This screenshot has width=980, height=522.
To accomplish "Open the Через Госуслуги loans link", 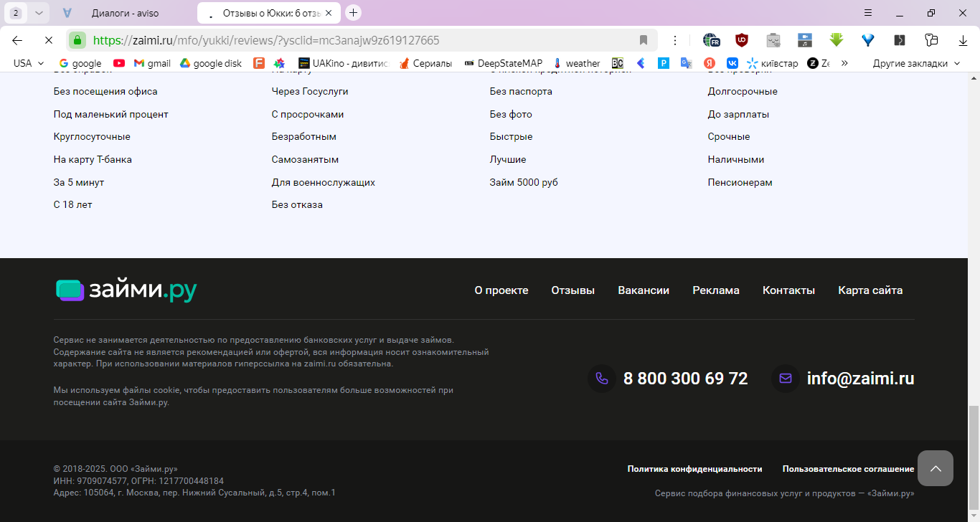I will (x=310, y=91).
